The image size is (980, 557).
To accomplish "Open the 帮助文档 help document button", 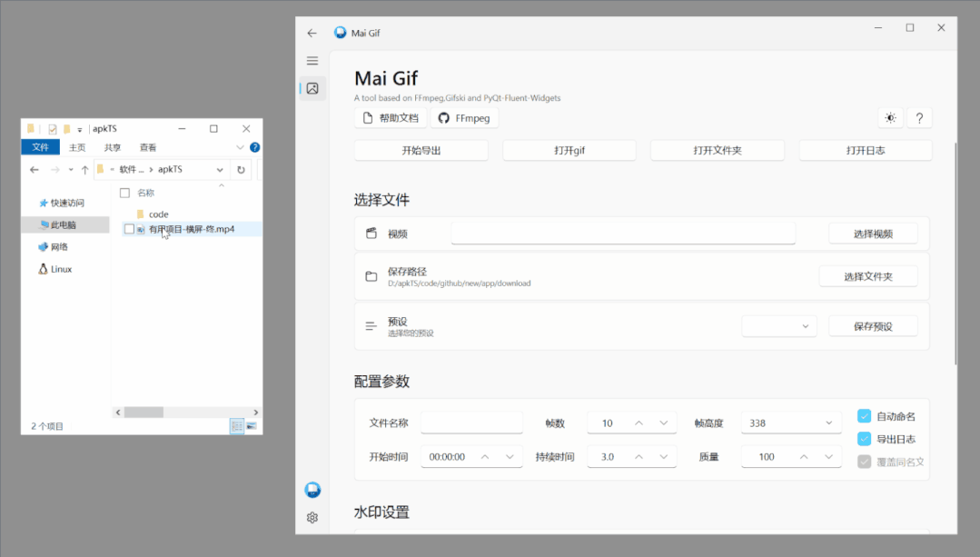I will coord(391,118).
